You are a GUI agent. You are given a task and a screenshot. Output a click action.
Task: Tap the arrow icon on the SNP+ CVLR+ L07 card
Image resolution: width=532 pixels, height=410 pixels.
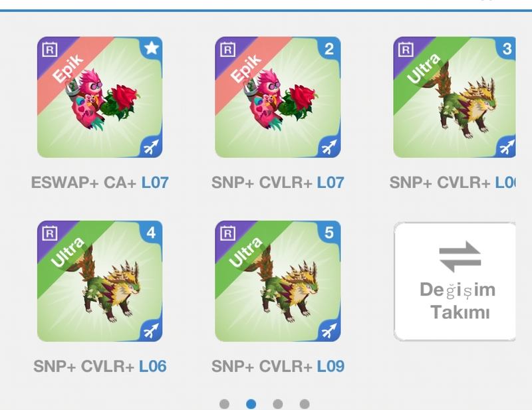point(329,146)
